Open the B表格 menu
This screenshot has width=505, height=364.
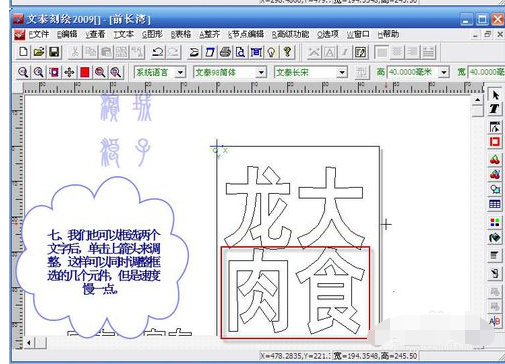click(181, 34)
